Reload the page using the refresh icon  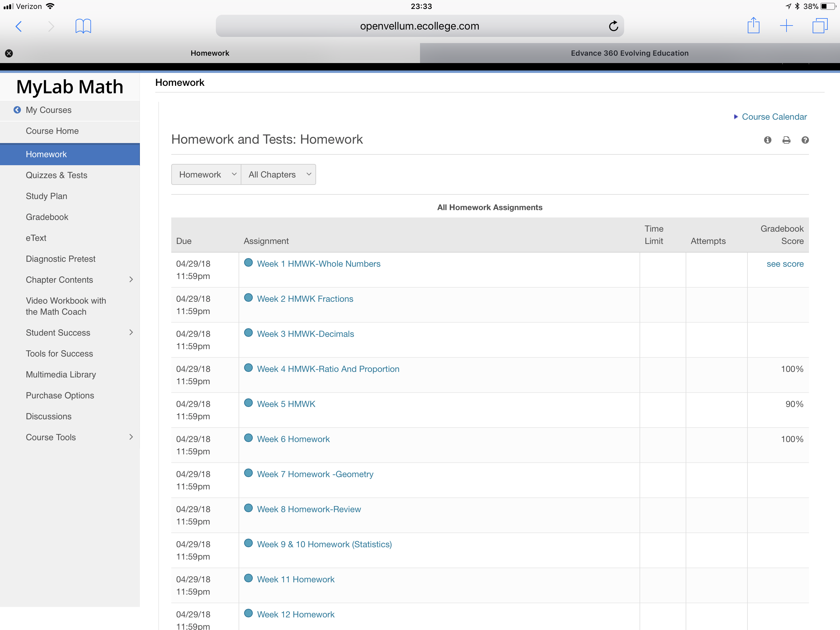click(x=613, y=26)
